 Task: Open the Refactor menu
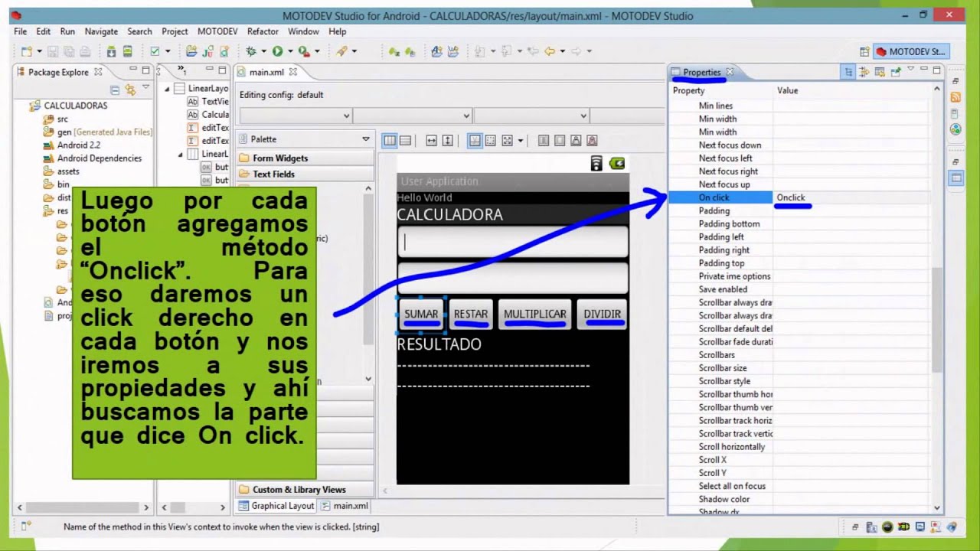(x=263, y=31)
